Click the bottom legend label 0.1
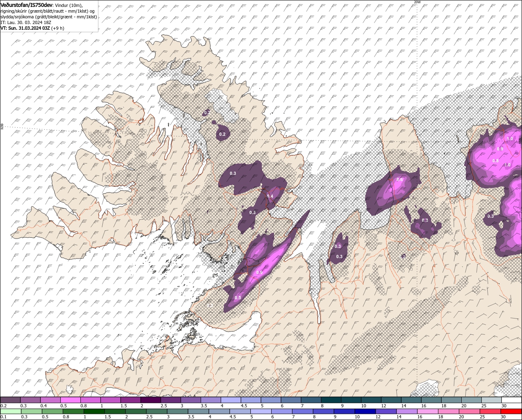This screenshot has width=522, height=420. [x=3, y=417]
